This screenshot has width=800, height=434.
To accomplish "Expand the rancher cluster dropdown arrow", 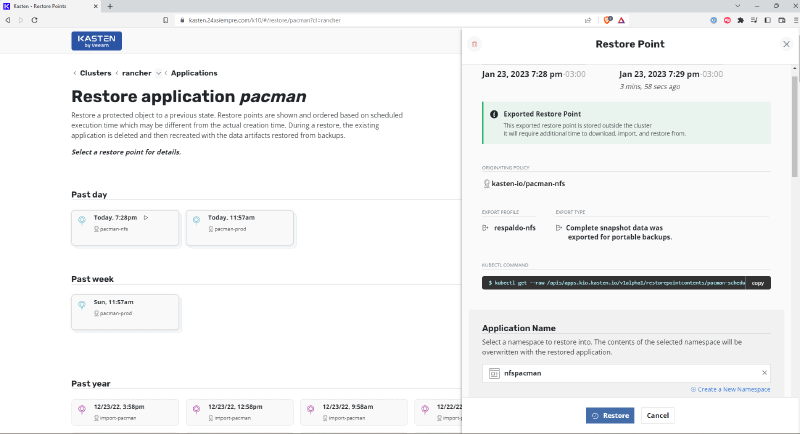I will 158,73.
